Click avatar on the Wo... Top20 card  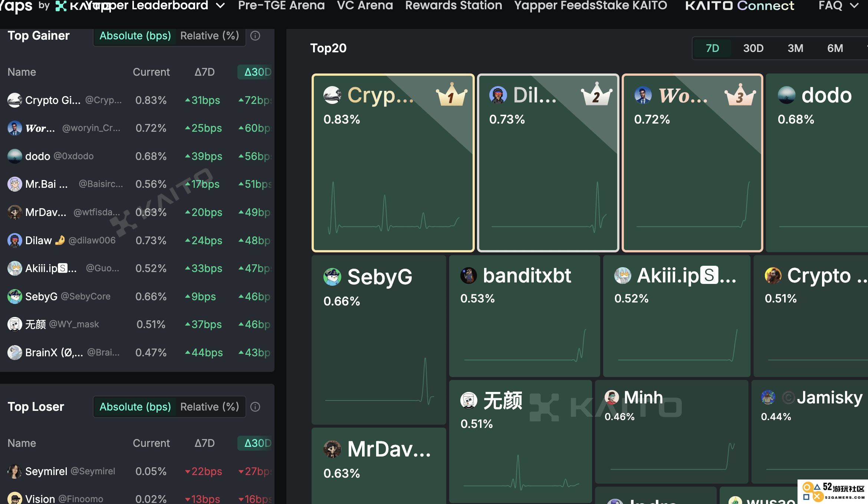(x=643, y=95)
